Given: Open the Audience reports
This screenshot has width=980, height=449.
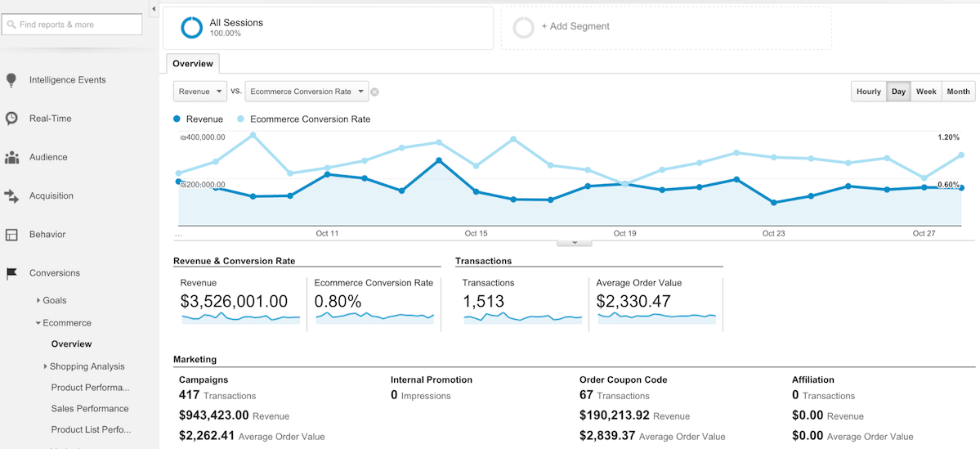Looking at the screenshot, I should click(x=48, y=158).
